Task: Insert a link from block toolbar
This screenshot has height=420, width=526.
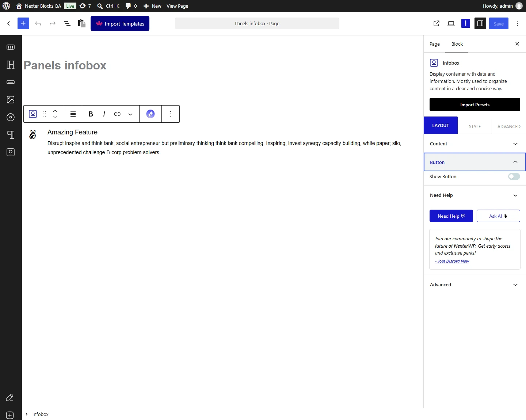Action: coord(117,114)
